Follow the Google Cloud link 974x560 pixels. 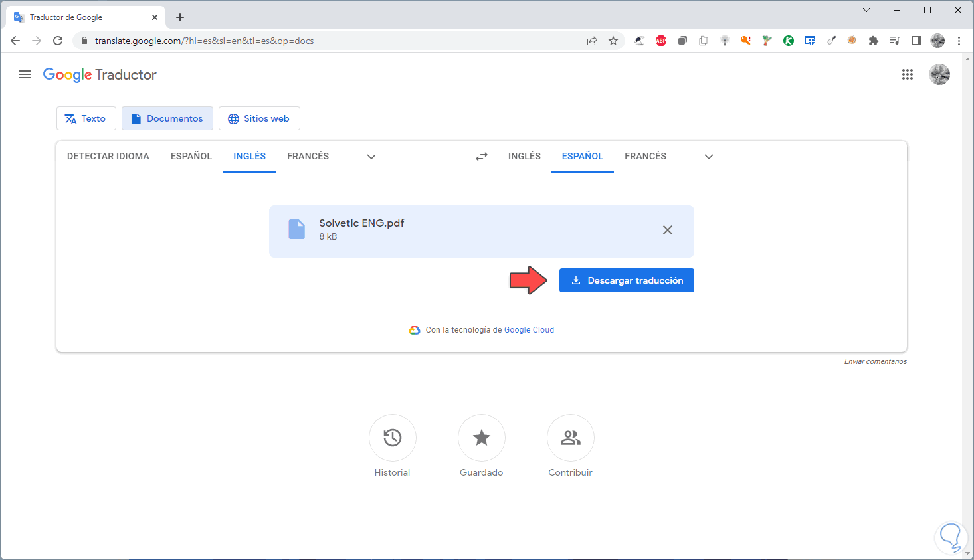click(529, 330)
